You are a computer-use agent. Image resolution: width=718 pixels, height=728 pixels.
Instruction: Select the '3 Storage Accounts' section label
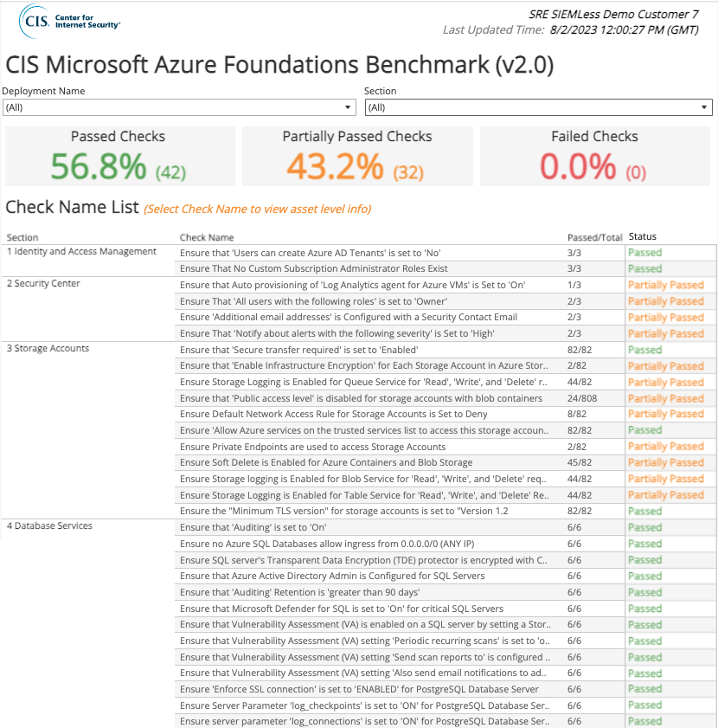coord(48,349)
